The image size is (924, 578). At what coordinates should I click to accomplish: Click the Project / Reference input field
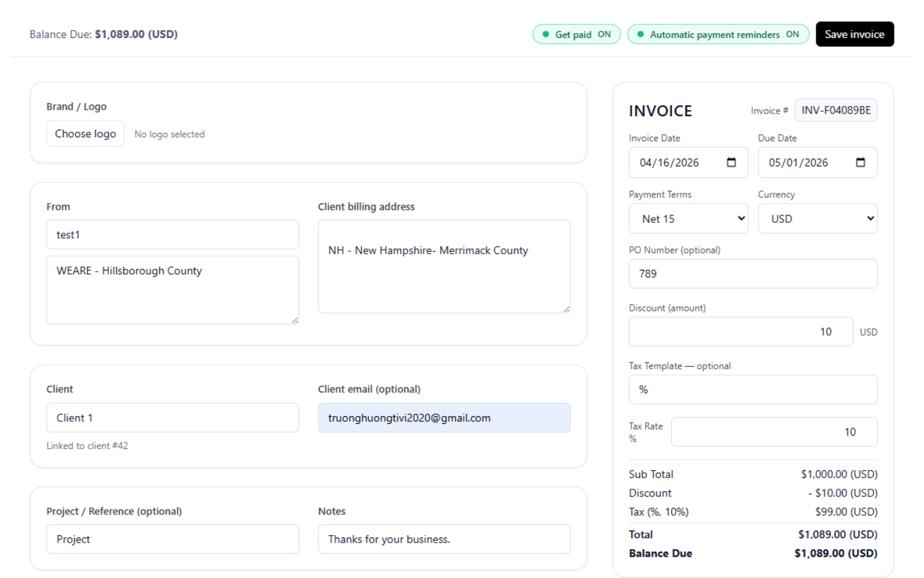[173, 539]
